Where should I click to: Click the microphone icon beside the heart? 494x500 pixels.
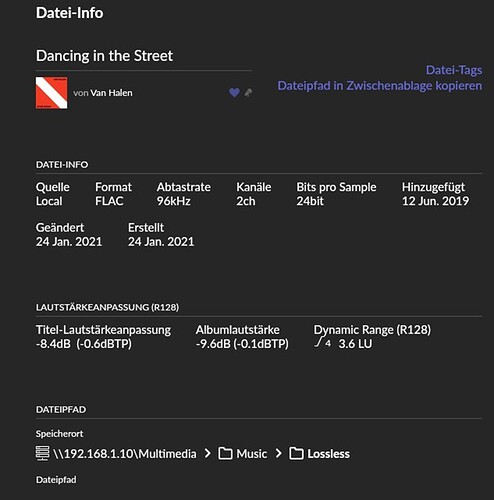point(248,92)
